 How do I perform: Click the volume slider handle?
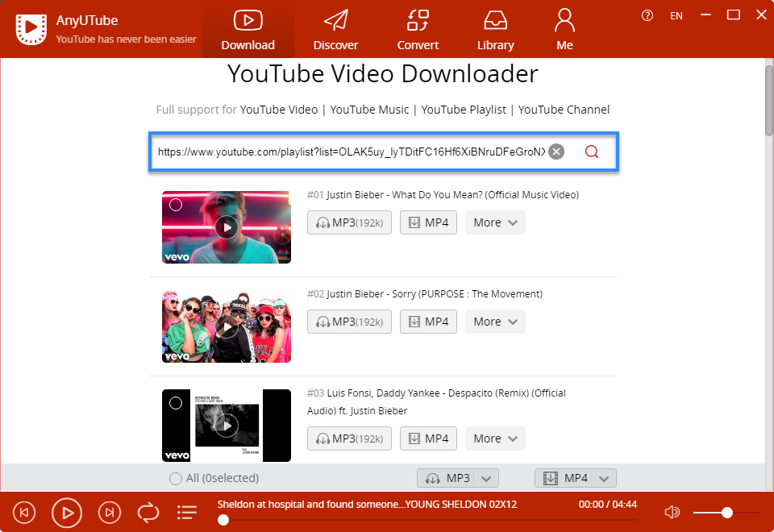pos(726,513)
